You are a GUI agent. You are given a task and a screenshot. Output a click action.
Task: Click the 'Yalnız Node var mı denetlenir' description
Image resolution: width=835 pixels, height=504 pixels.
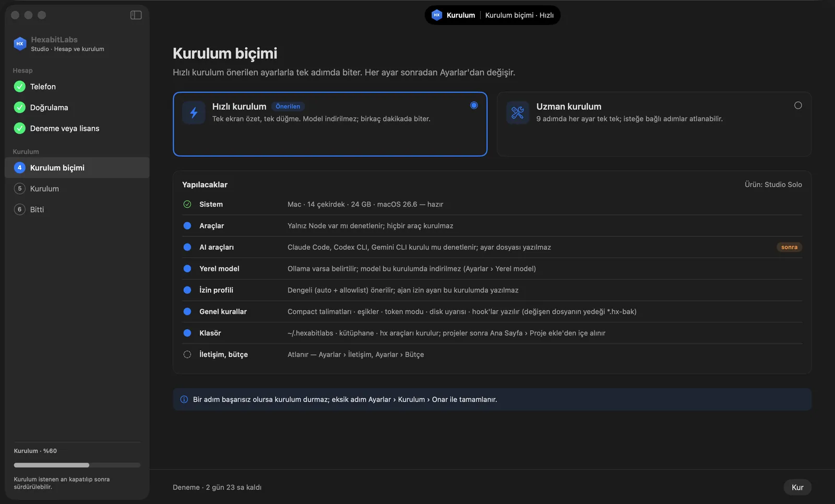370,226
